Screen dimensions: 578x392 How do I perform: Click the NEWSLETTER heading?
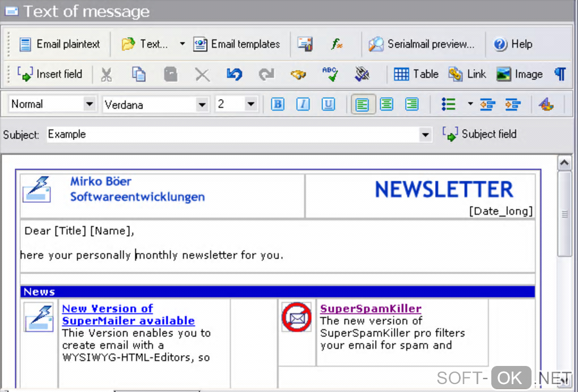tap(444, 190)
